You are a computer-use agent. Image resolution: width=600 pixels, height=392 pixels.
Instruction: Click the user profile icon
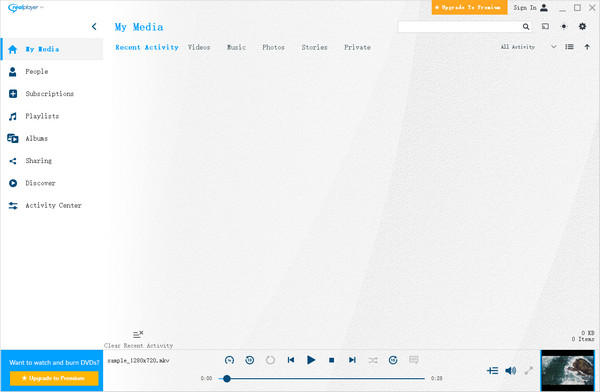click(x=544, y=8)
